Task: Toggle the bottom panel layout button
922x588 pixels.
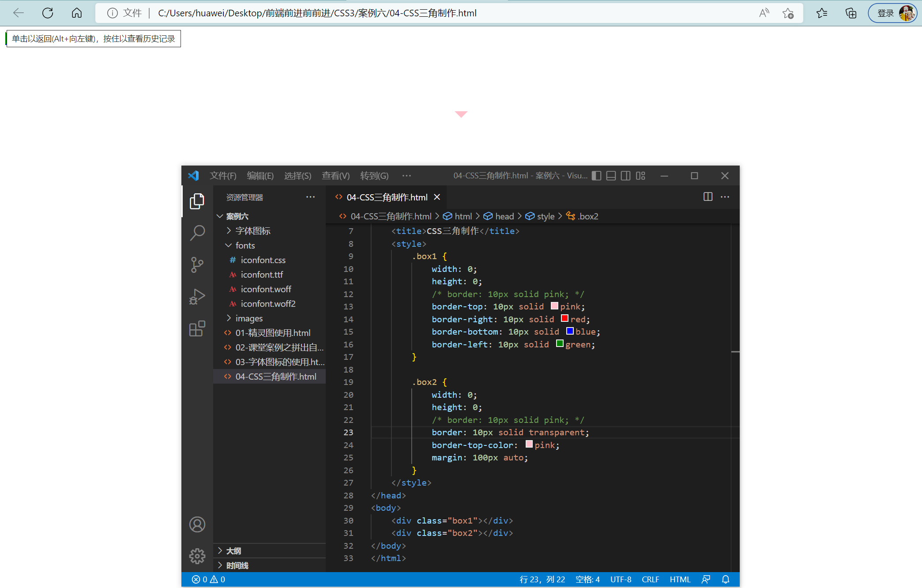Action: (611, 176)
